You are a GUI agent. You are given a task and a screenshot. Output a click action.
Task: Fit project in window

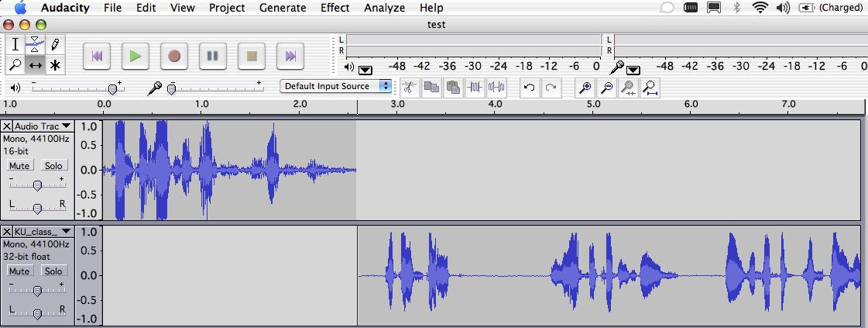coord(650,87)
